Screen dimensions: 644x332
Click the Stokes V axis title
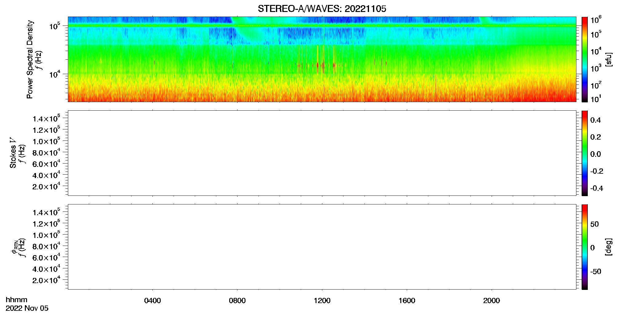13,153
